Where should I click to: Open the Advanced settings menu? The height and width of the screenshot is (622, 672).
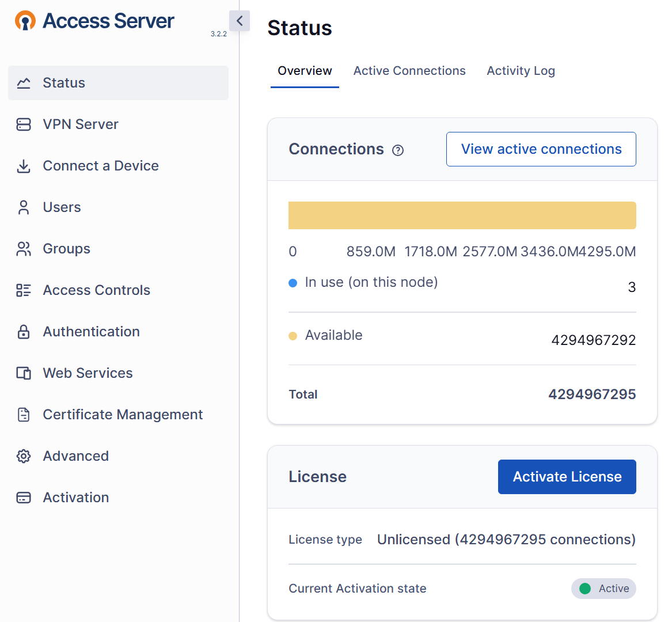[118, 456]
